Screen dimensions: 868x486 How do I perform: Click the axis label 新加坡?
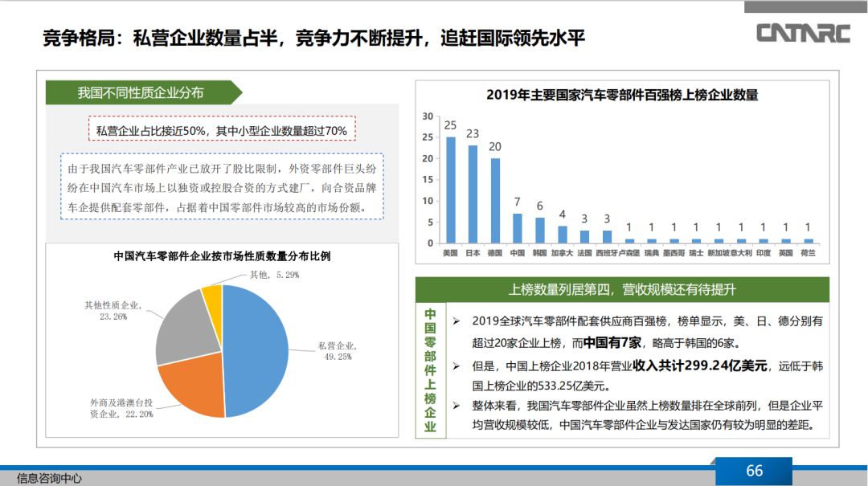[x=719, y=253]
